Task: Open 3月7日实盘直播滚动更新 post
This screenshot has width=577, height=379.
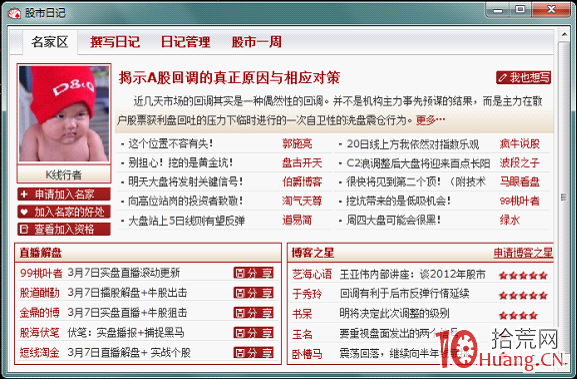Action: point(124,273)
